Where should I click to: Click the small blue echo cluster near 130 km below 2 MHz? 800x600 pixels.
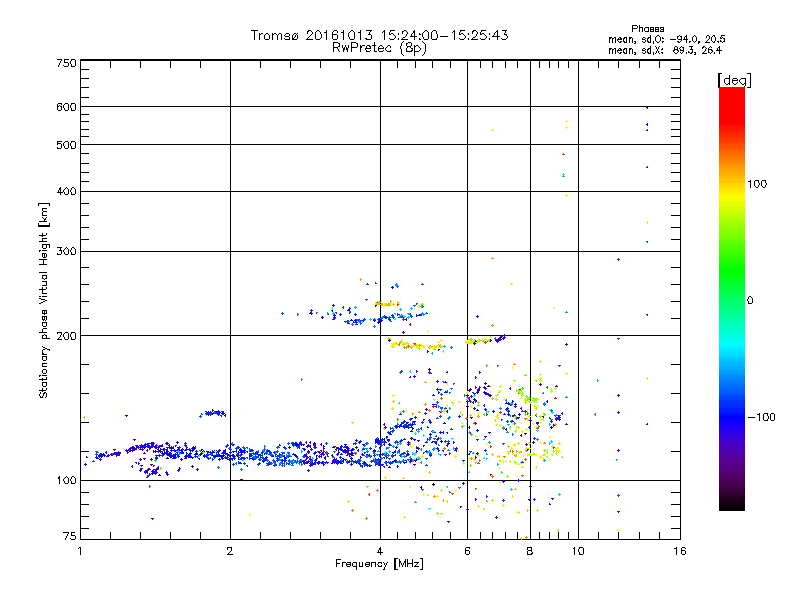213,413
